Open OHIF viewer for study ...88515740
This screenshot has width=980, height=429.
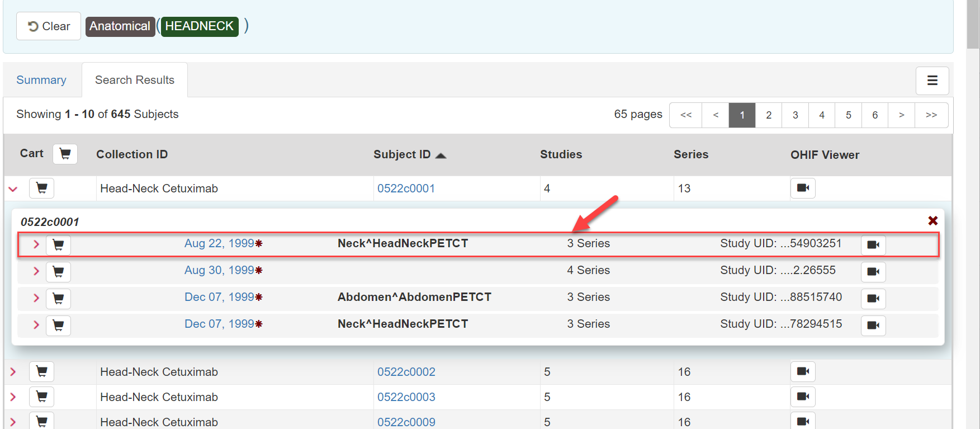pos(873,298)
